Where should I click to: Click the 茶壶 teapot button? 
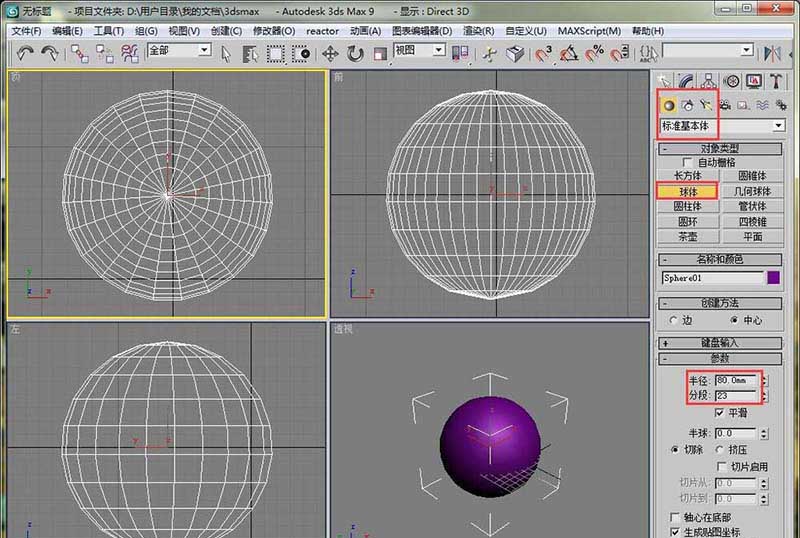click(x=687, y=237)
